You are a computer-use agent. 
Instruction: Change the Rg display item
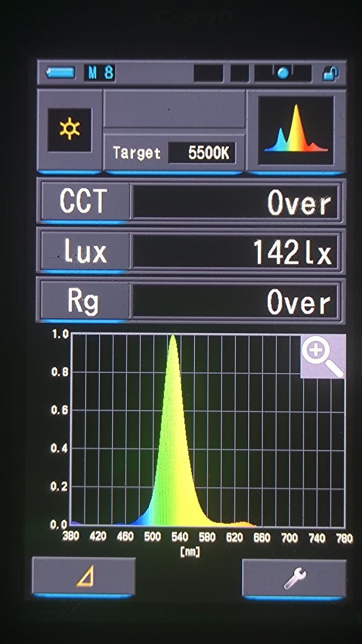pyautogui.click(x=84, y=300)
